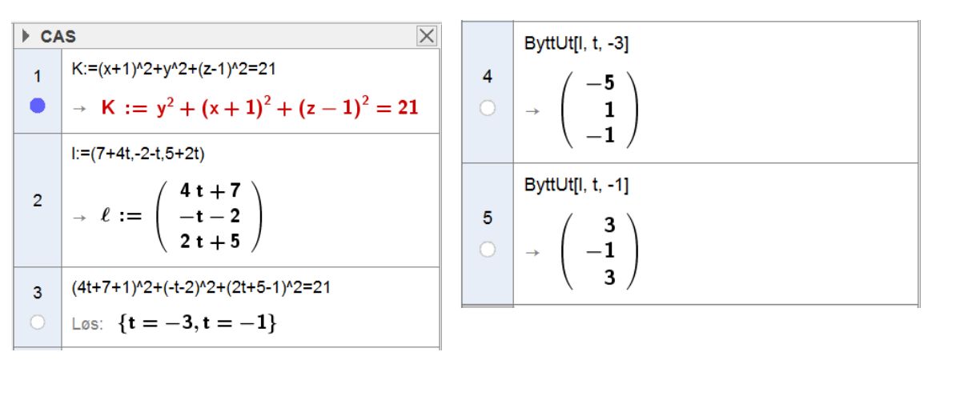Click the output vector (-5, 1, -1)

click(599, 110)
